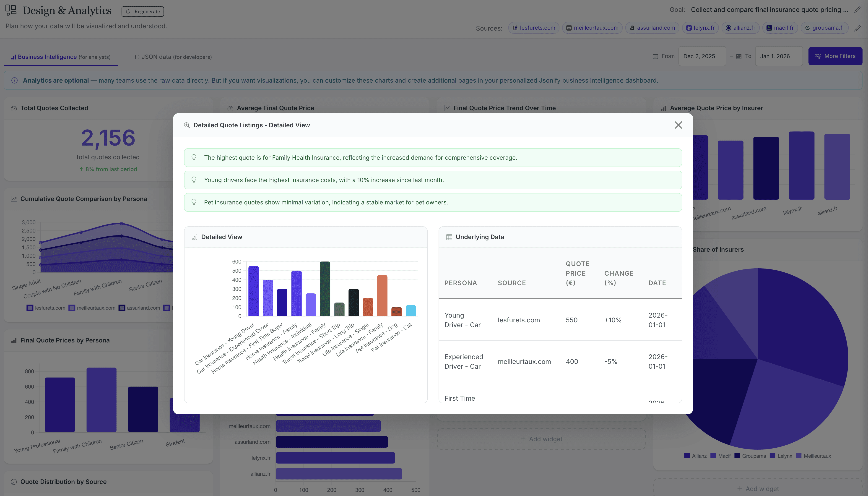868x496 pixels.
Task: Click the Underlying Data table icon
Action: 449,237
